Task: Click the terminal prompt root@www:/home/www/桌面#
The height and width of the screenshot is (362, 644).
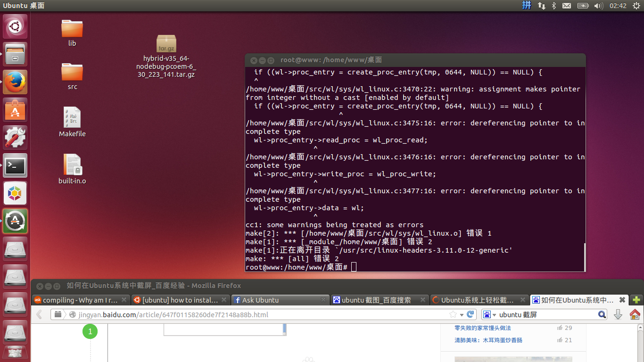Action: pos(297,267)
